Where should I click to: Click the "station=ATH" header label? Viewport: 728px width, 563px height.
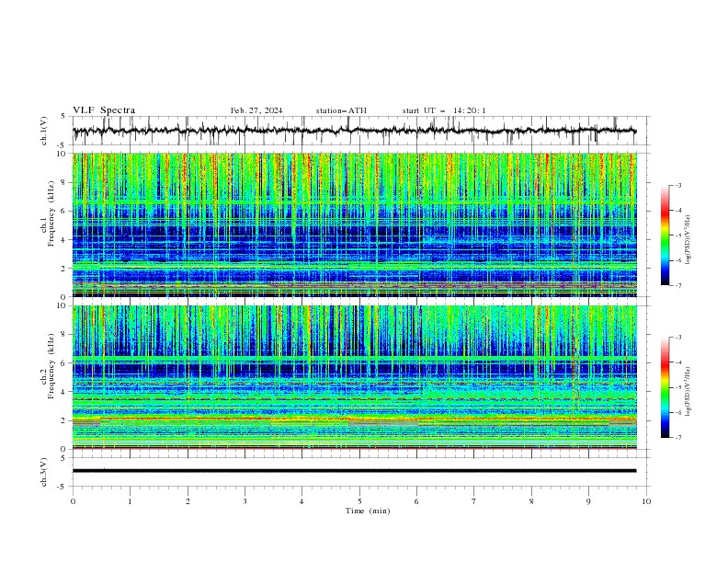click(x=341, y=110)
